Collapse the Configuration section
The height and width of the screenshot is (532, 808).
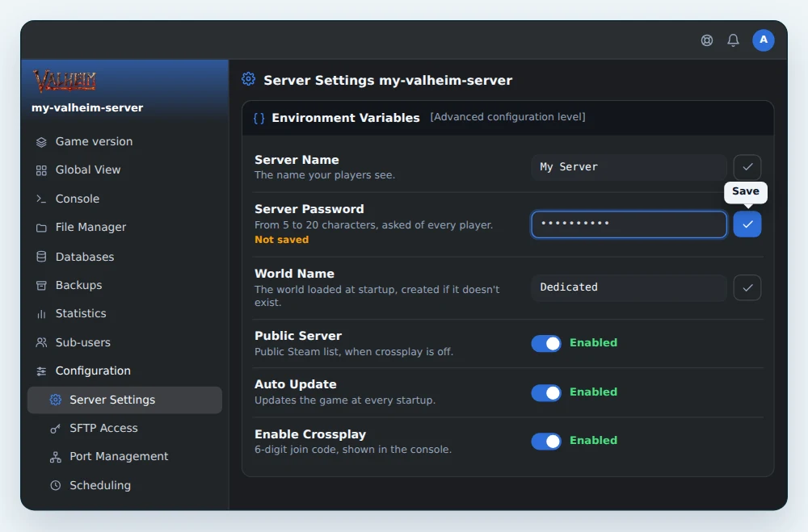pos(124,371)
